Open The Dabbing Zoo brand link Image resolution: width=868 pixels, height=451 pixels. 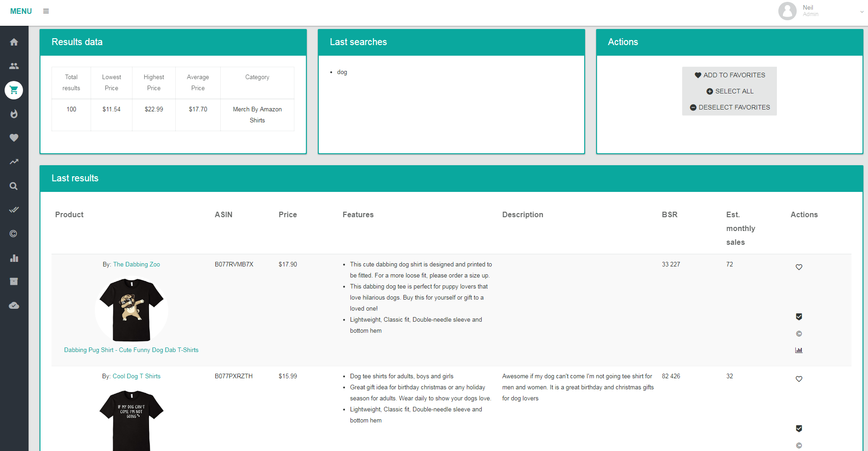(137, 264)
